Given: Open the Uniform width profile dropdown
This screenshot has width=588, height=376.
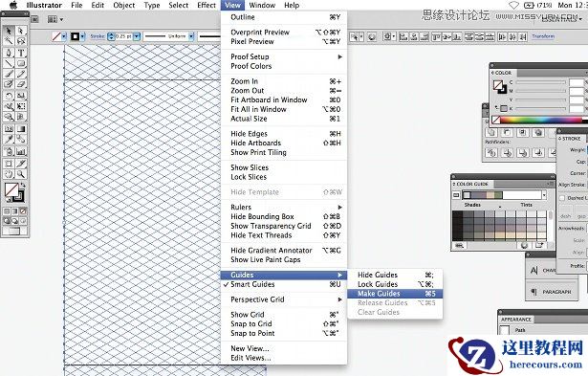Looking at the screenshot, I should tap(191, 36).
